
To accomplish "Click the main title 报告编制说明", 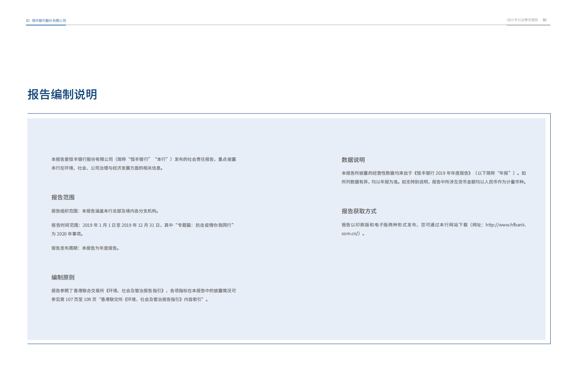I will coord(62,94).
